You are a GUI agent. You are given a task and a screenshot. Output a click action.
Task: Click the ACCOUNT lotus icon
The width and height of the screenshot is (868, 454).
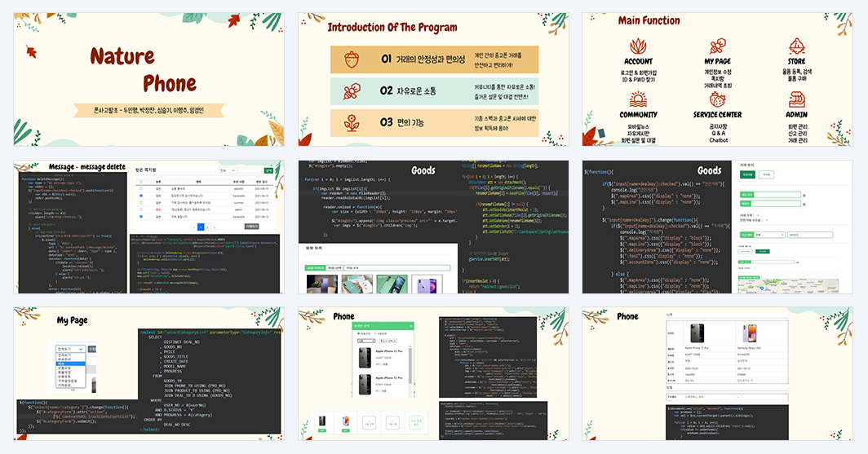[638, 46]
